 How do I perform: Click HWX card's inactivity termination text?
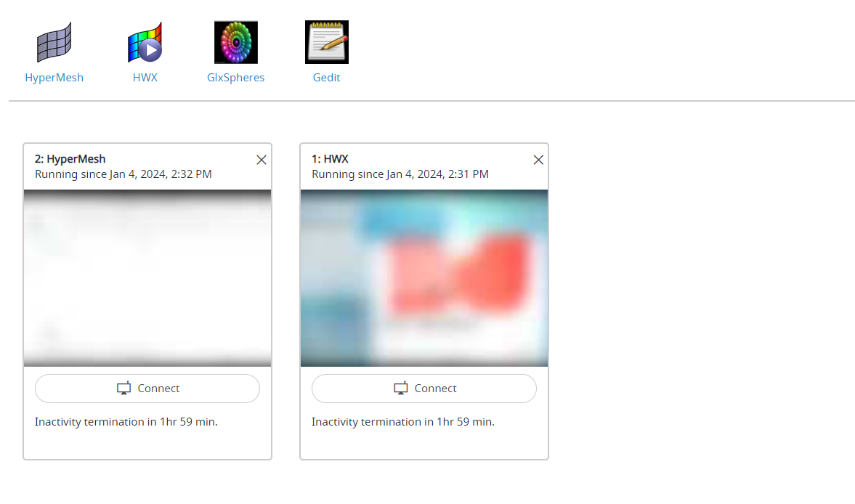[403, 422]
